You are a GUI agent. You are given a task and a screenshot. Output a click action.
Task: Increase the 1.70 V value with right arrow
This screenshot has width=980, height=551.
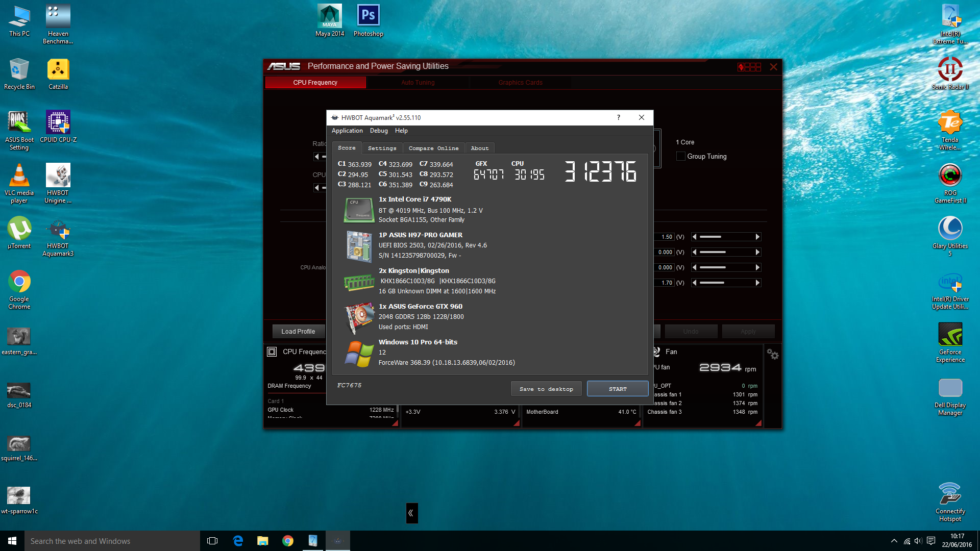[x=757, y=283]
